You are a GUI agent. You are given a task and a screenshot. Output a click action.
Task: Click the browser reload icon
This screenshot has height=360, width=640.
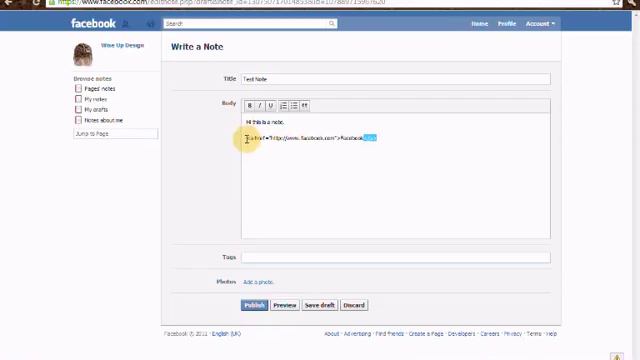tap(36, 2)
